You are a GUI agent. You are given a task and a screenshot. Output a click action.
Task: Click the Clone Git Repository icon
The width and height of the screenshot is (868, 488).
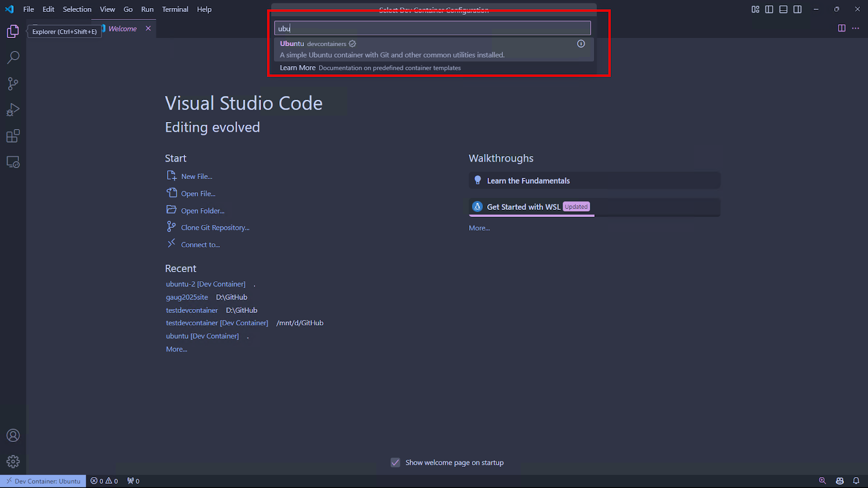point(171,227)
